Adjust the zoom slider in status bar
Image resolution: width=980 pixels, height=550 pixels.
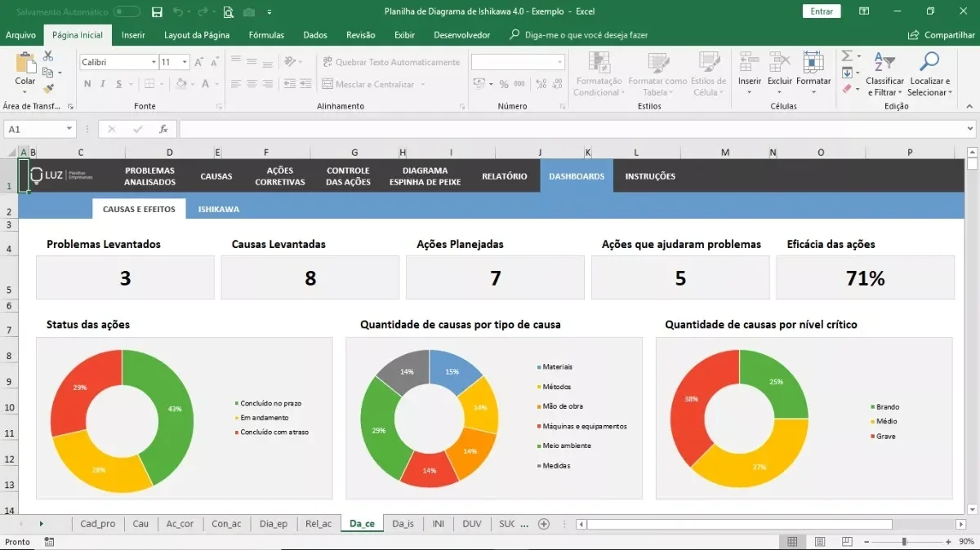point(903,542)
